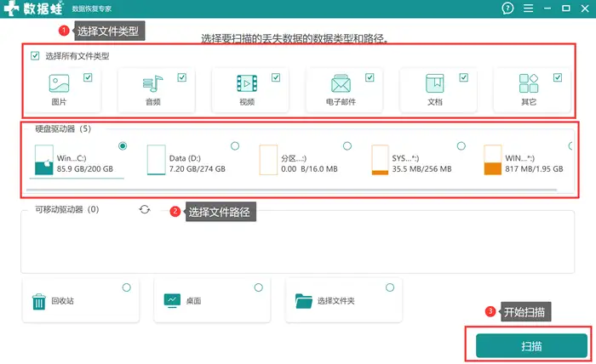Click the Win C: drive icon
The width and height of the screenshot is (596, 364).
click(x=43, y=160)
